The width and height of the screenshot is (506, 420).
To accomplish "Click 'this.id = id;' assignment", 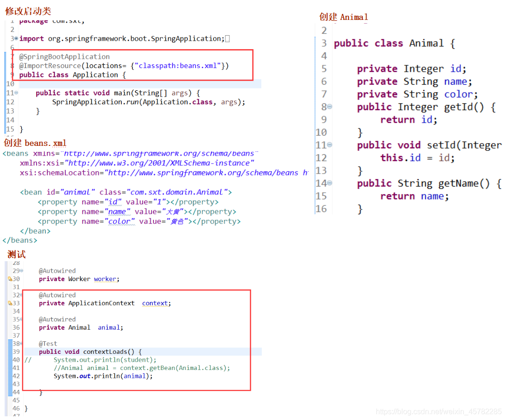I will click(x=417, y=158).
